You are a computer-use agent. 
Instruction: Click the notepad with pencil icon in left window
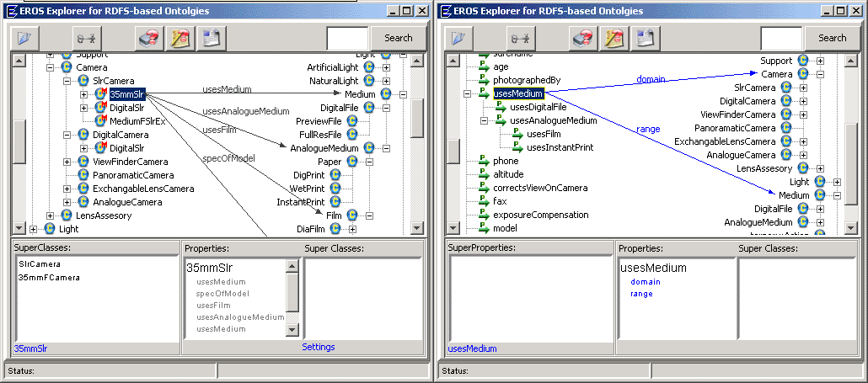179,38
